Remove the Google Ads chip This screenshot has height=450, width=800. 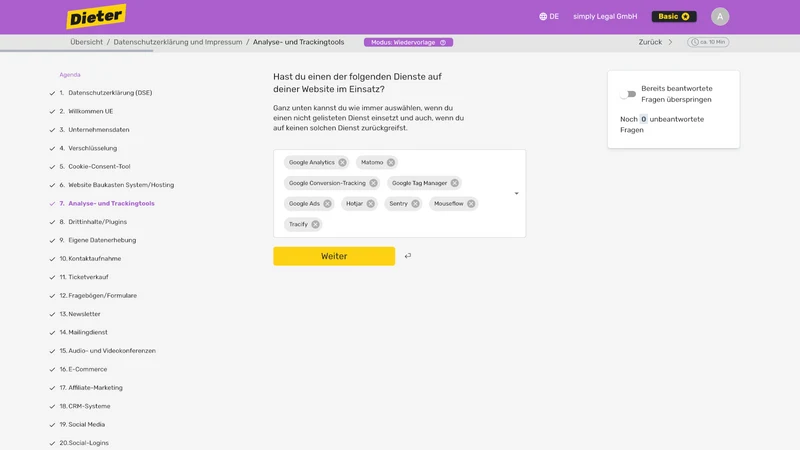[328, 204]
